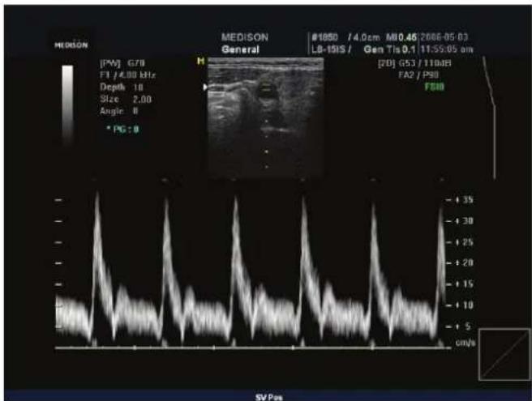Click the "11:55:05 am" time stamp
Viewport: 532px width, 401px height.
click(447, 49)
